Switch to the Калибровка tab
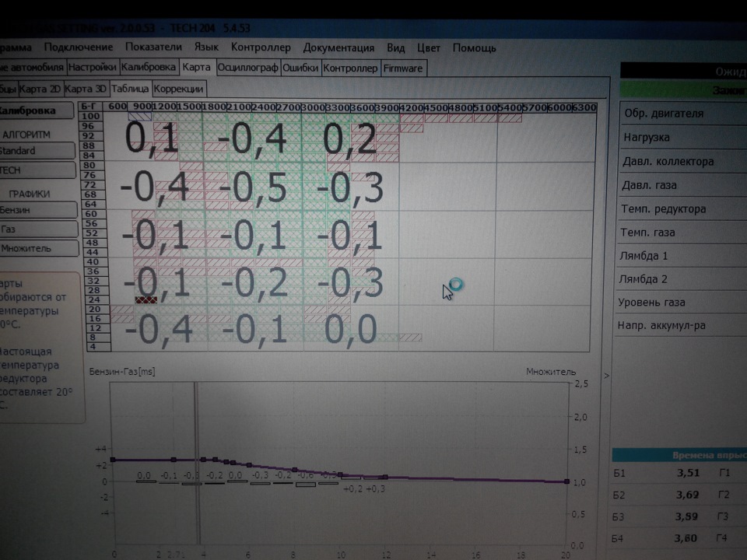The height and width of the screenshot is (560, 747). [x=148, y=67]
